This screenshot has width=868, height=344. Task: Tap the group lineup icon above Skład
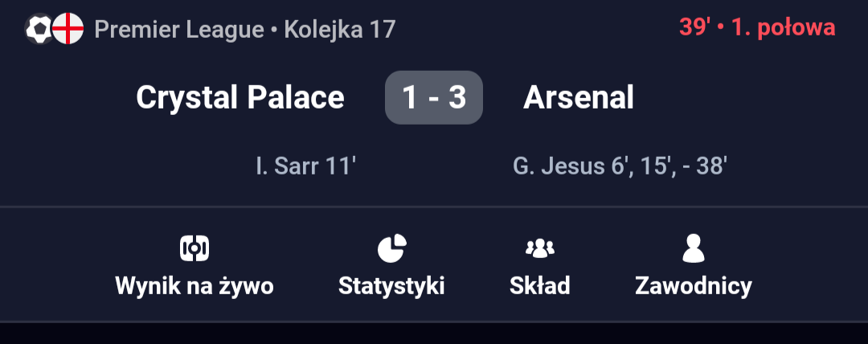tap(539, 248)
